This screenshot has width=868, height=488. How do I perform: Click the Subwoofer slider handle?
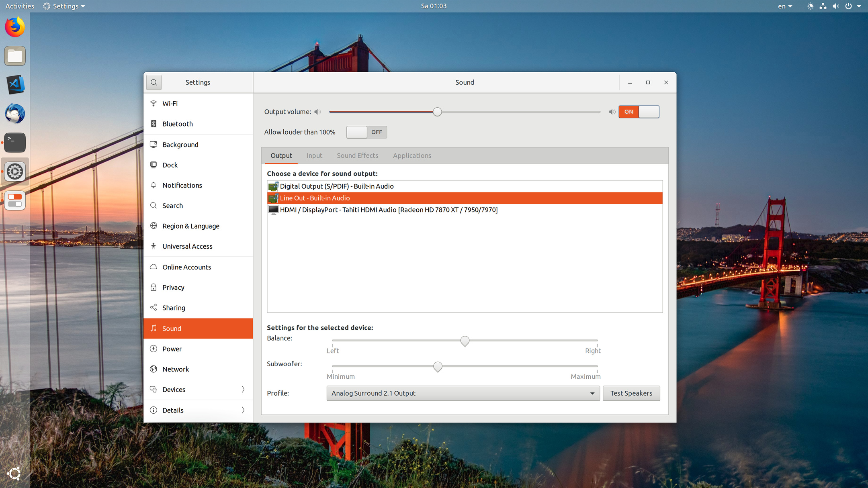(x=438, y=366)
